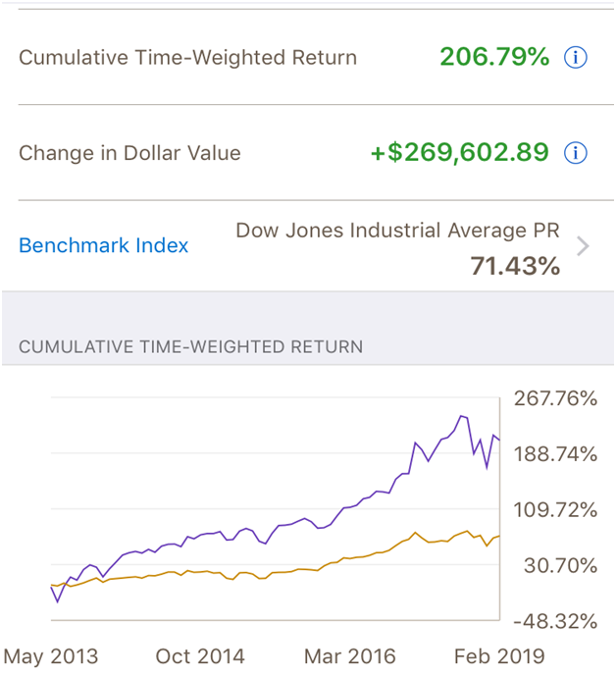Tap the CUMULATIVE TIME-WEIGHTED RETURN chart header
Image resolution: width=616 pixels, height=676 pixels.
click(x=190, y=346)
